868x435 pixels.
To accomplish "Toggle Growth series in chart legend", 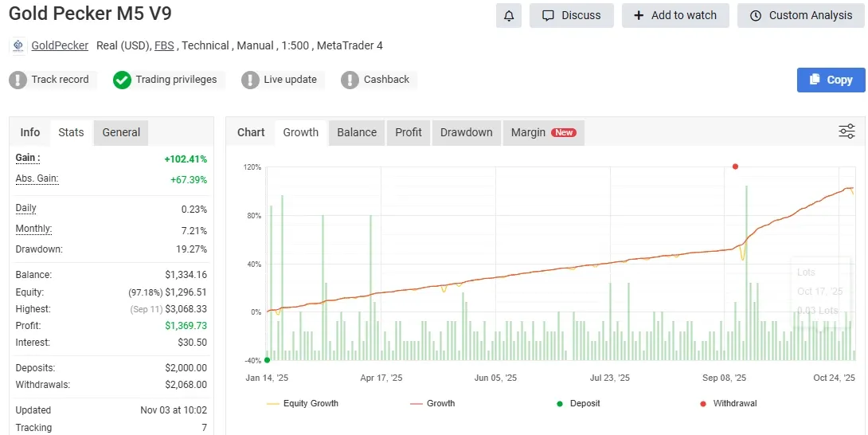I will [x=432, y=404].
